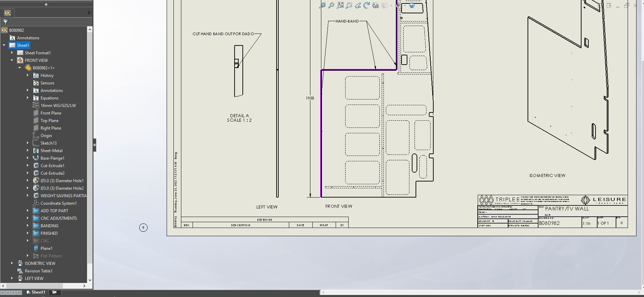644x297 pixels.
Task: Click the Rotate View arrow icon
Action: pos(367,5)
